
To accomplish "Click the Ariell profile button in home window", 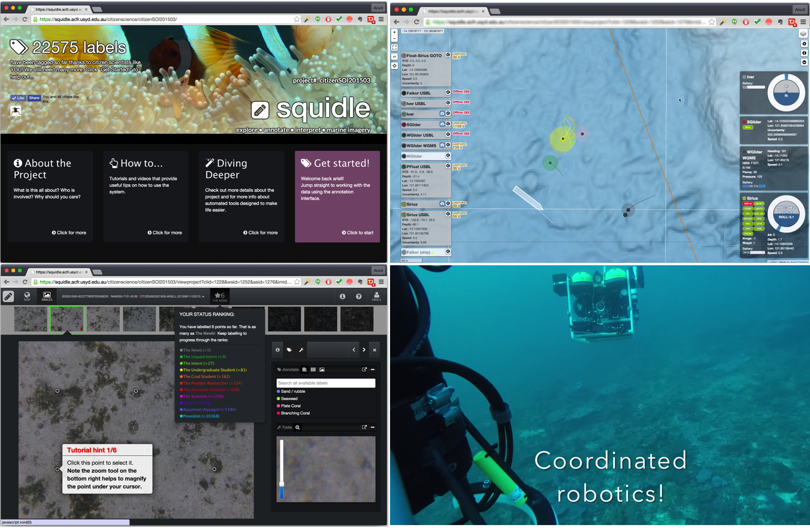I will (x=378, y=8).
